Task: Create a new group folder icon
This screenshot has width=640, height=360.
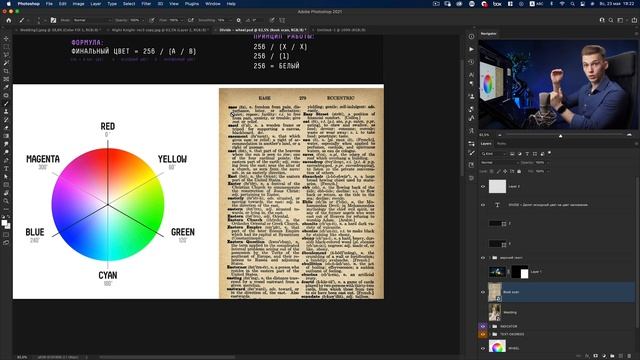Action: point(612,356)
